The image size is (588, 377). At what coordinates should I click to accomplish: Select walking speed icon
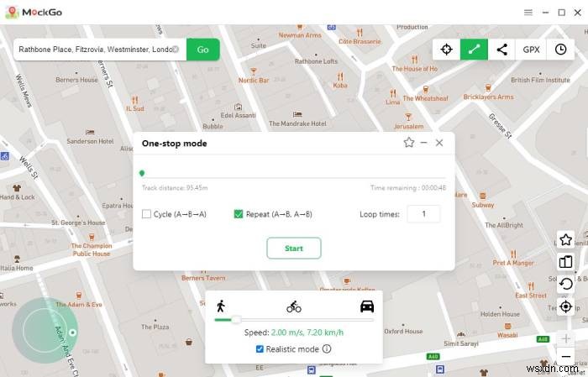tap(221, 306)
